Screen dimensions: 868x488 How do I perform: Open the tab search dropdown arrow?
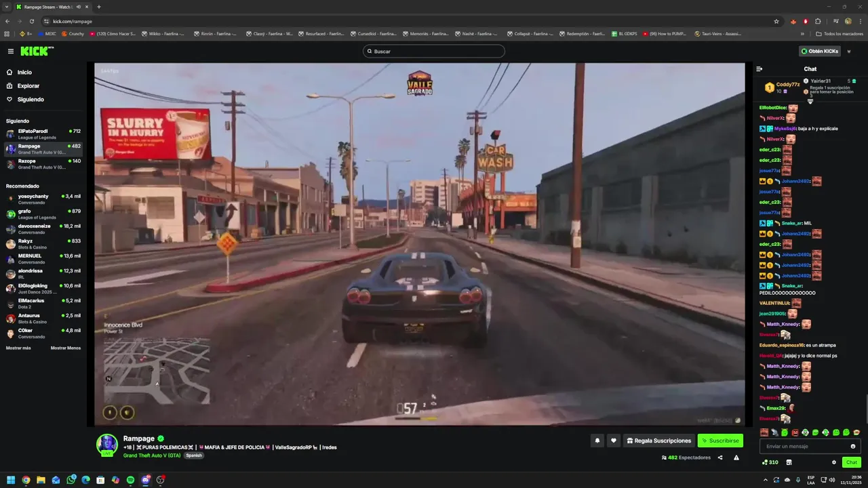(x=7, y=7)
